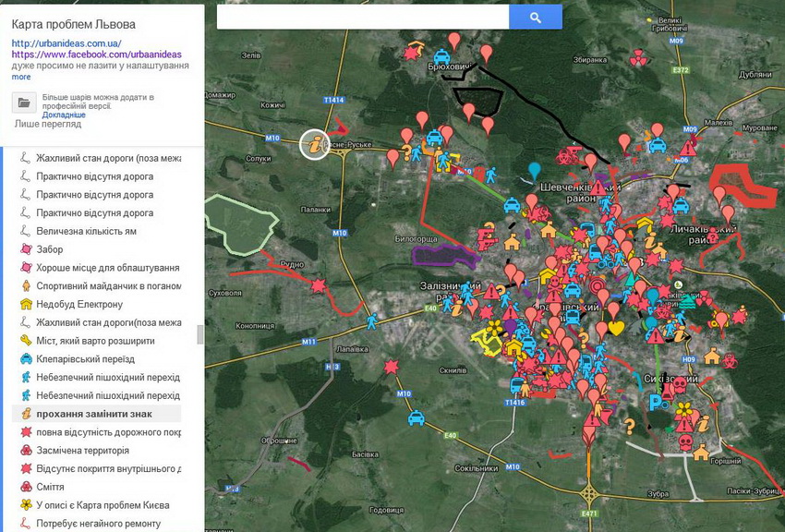Click the folder icon in the info panel
The image size is (785, 532).
24,103
